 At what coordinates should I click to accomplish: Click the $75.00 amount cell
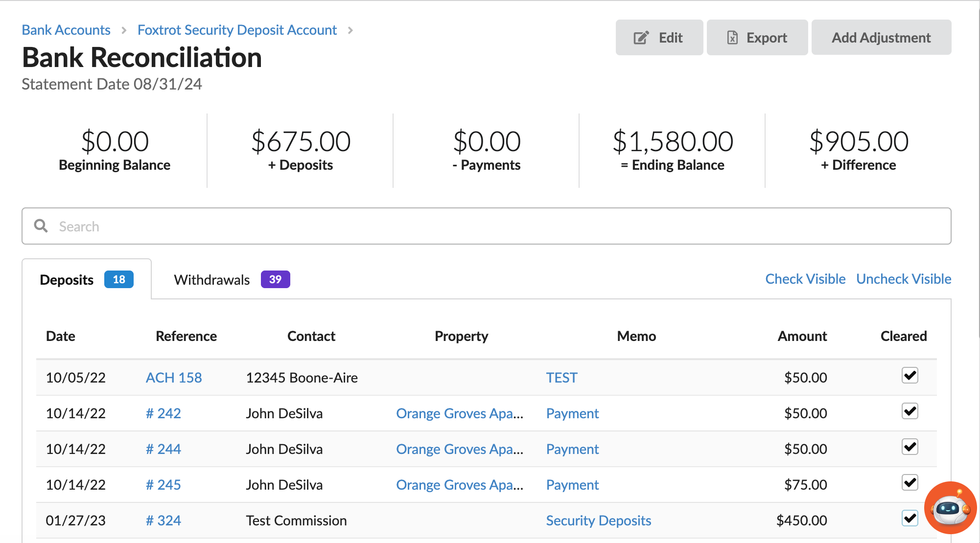[806, 485]
